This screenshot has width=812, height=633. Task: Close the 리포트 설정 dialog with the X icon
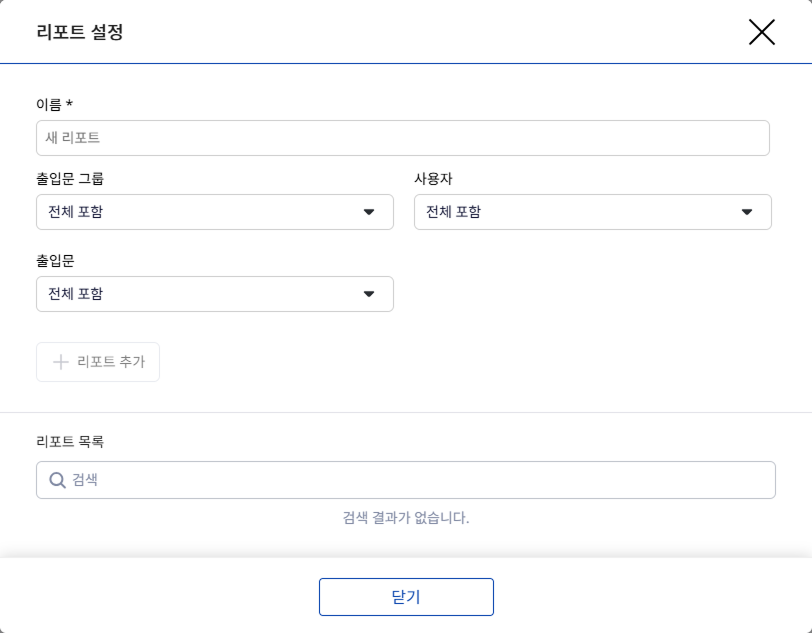761,32
